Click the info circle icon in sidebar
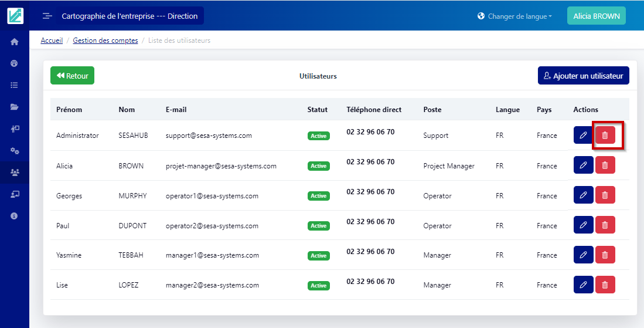 14,216
